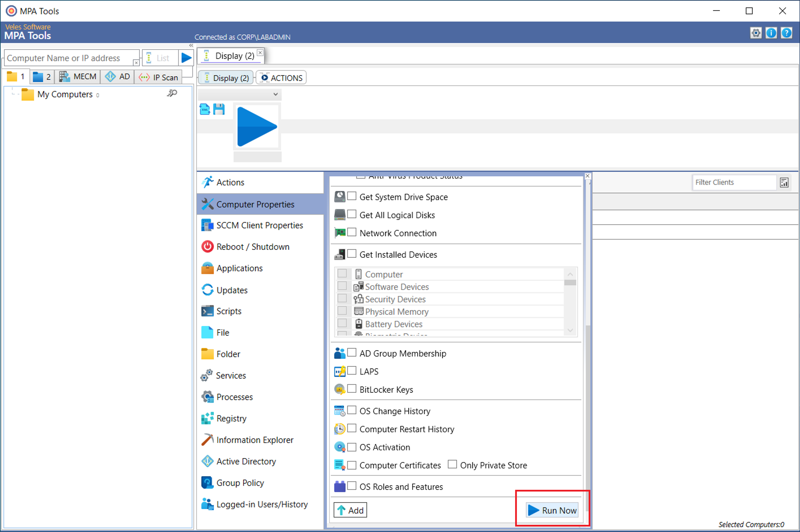
Task: Open Reboot / Shutdown category
Action: 260,247
